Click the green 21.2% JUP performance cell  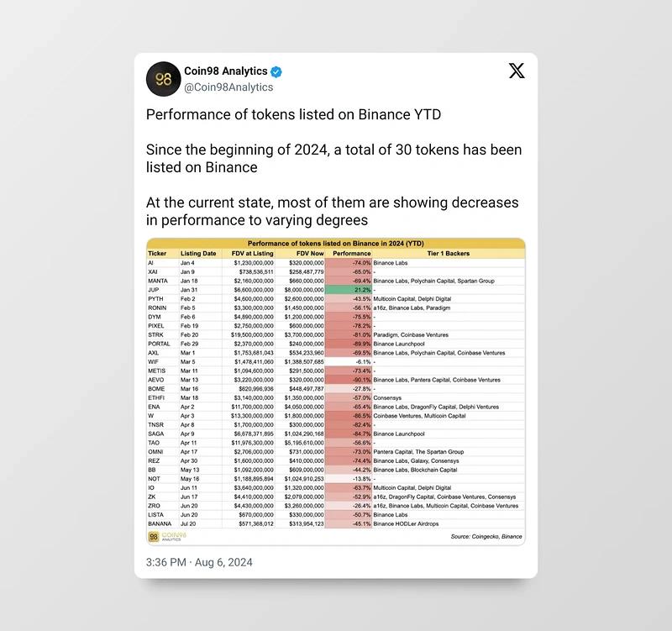click(349, 289)
